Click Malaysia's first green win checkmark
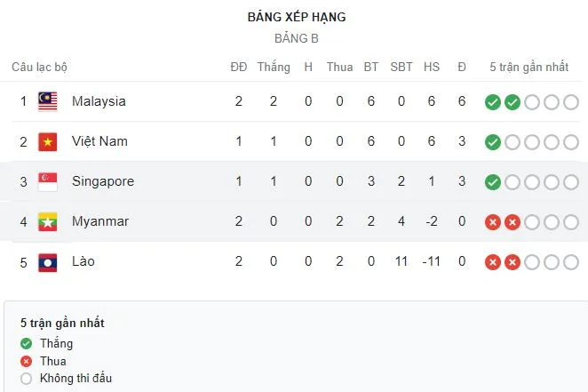Image resolution: width=588 pixels, height=392 pixels. [493, 101]
